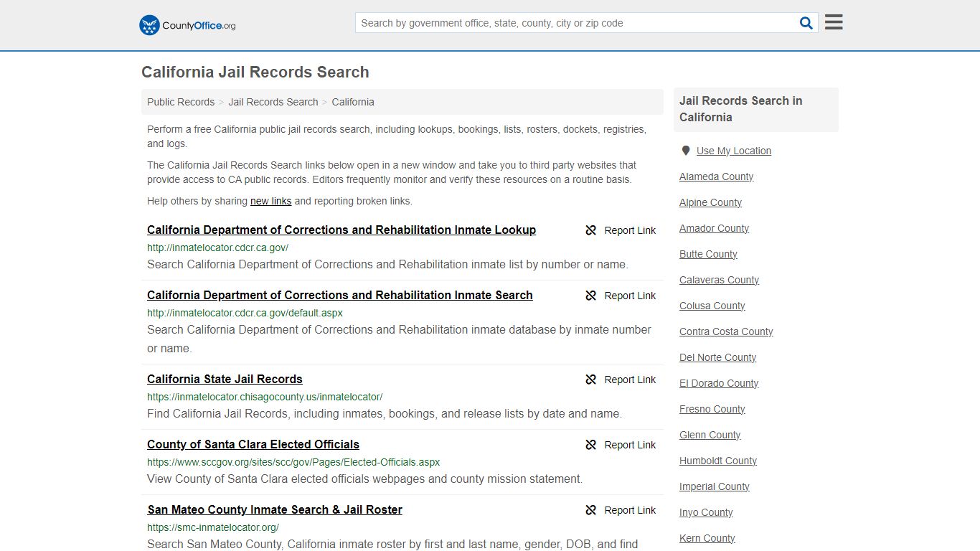980x551 pixels.
Task: Click the location pin icon beside Use My Location
Action: pyautogui.click(x=686, y=151)
